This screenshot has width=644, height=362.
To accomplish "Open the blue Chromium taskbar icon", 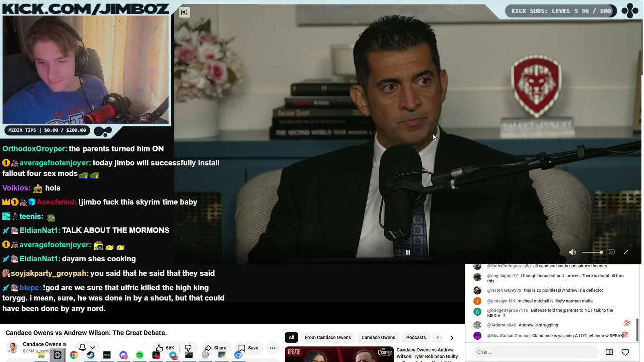I will tap(238, 355).
